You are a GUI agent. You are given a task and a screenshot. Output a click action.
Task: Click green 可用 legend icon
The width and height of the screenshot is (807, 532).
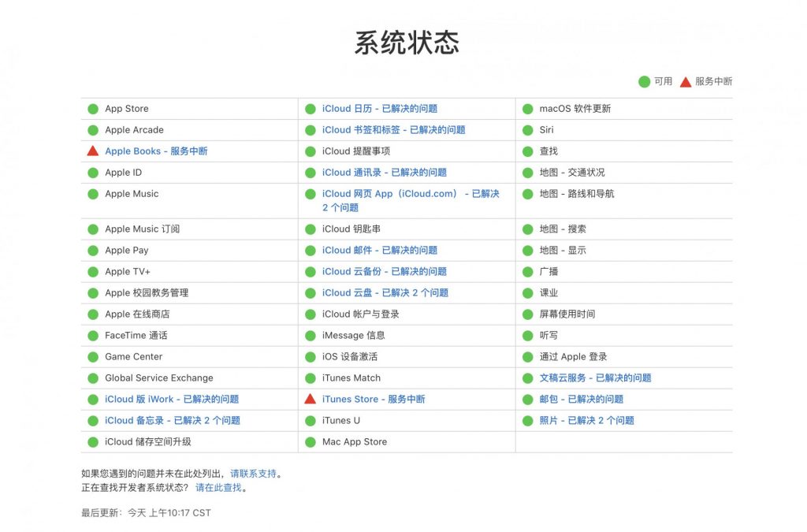coord(644,81)
